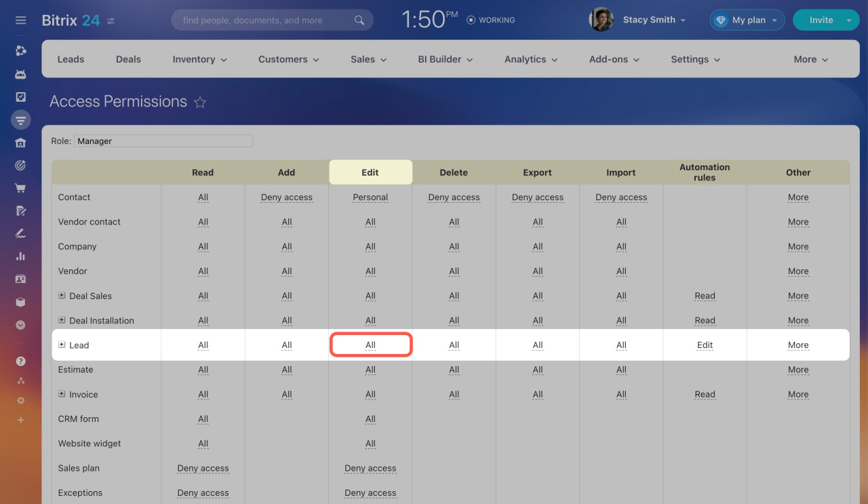The image size is (868, 504).
Task: Open the shopping cart icon in sidebar
Action: coord(20,188)
